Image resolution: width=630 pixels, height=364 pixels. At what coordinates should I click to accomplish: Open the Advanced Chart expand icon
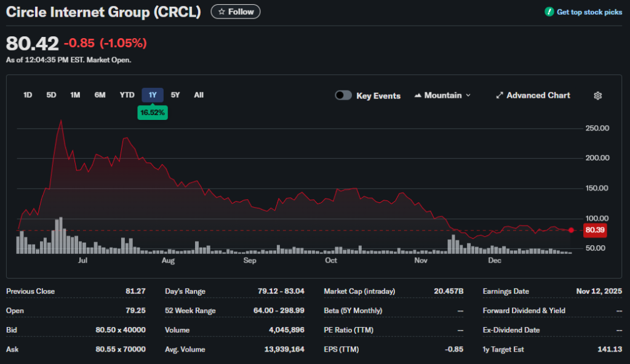pyautogui.click(x=500, y=96)
